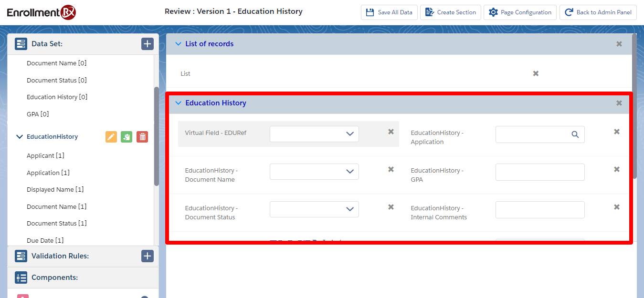Click the Internal Comments text field

coord(539,209)
